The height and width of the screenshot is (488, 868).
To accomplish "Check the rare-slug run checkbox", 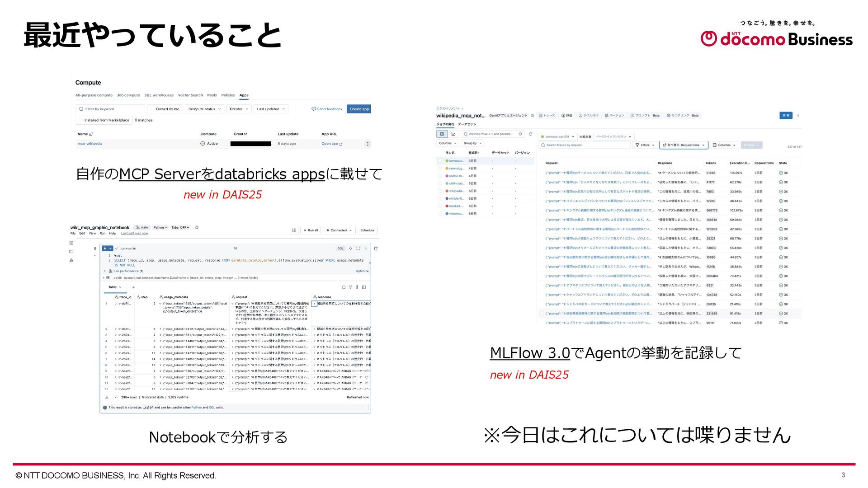I will (440, 169).
